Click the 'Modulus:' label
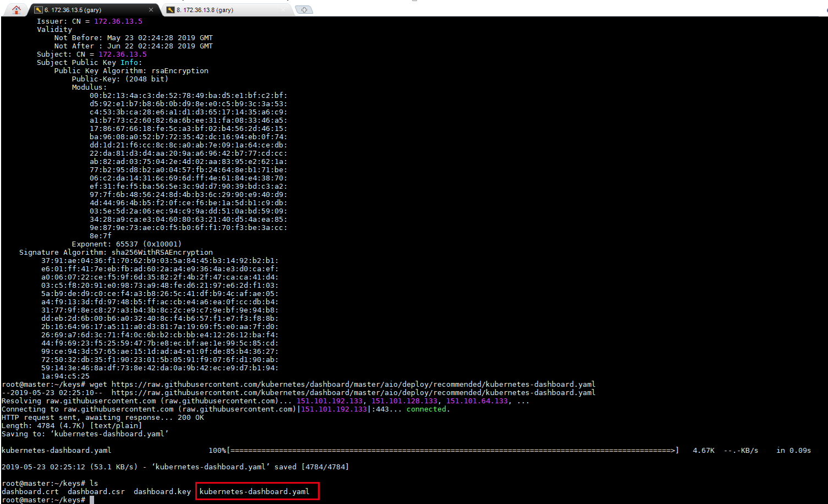 pos(90,87)
